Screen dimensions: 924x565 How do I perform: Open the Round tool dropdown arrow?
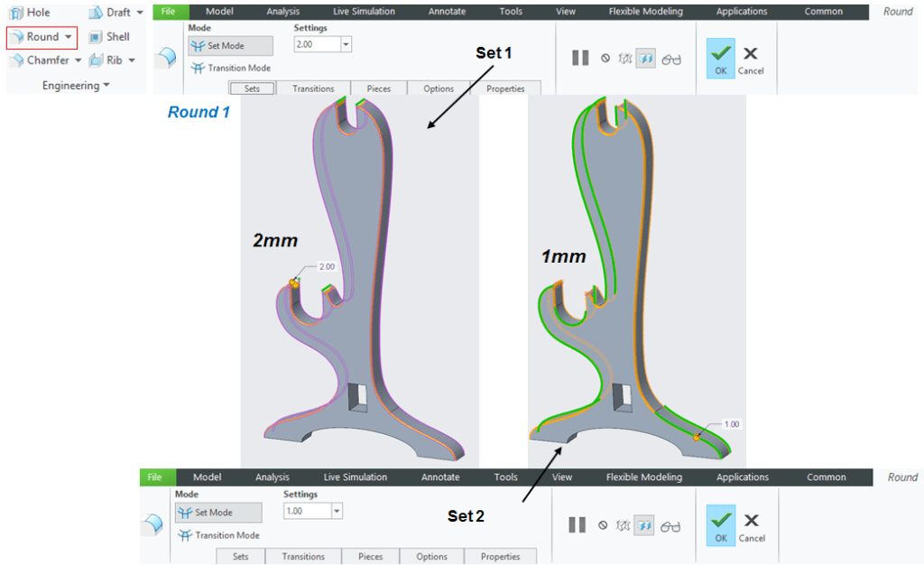tap(68, 37)
